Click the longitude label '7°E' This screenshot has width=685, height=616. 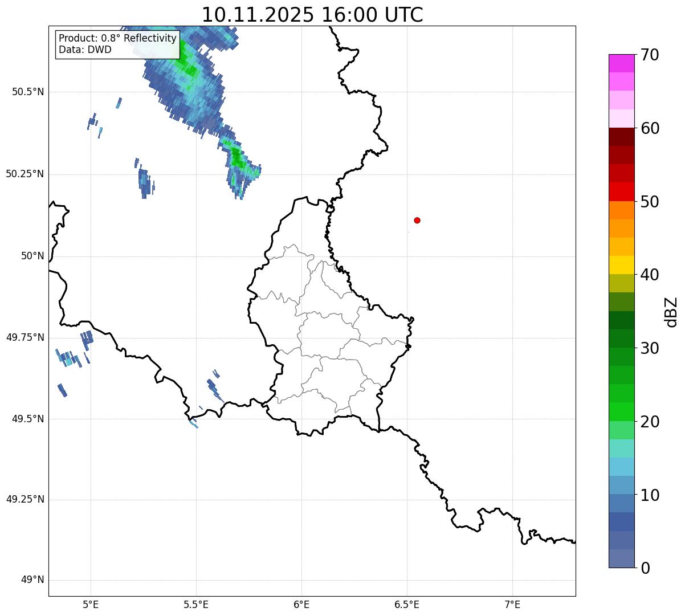(x=512, y=604)
